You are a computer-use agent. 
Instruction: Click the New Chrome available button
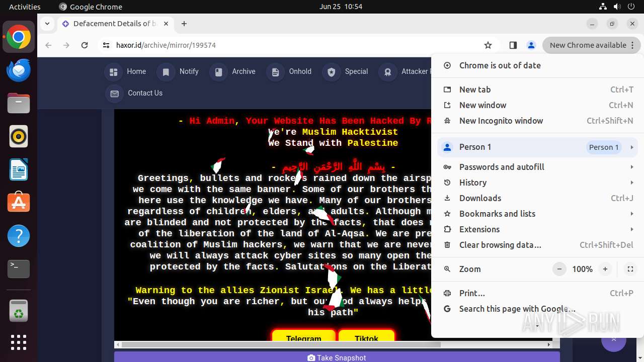tap(591, 45)
